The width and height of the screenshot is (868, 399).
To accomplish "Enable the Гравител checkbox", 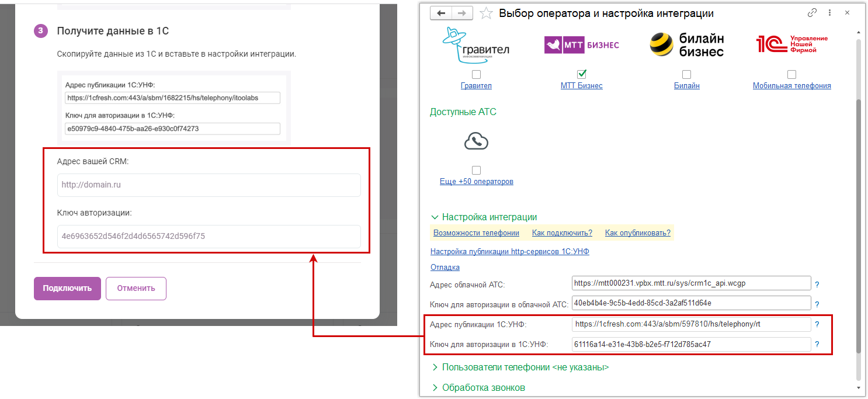I will 476,74.
